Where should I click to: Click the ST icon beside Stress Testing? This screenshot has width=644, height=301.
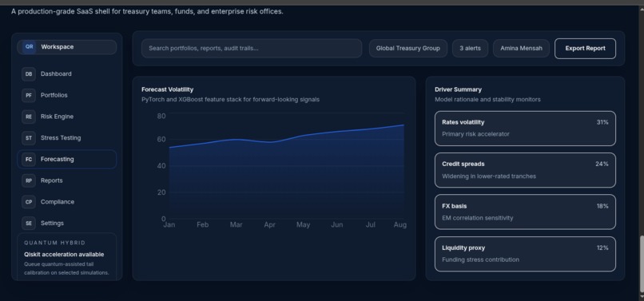(29, 138)
